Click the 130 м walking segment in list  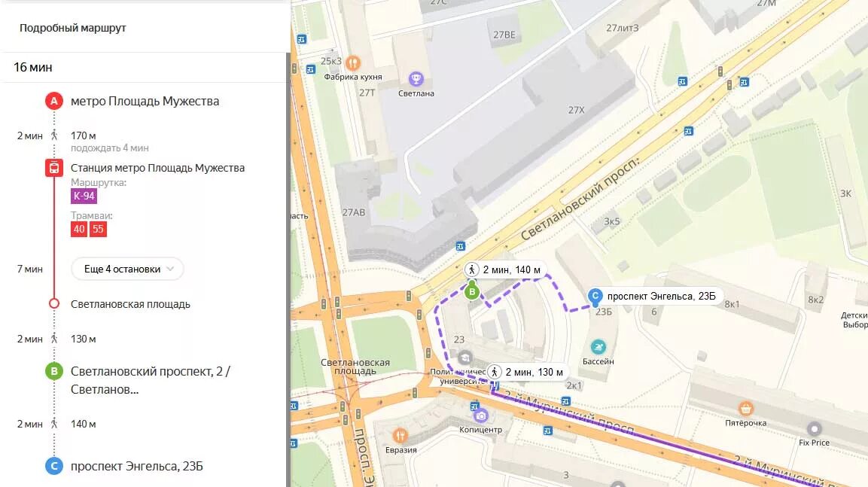tap(83, 339)
